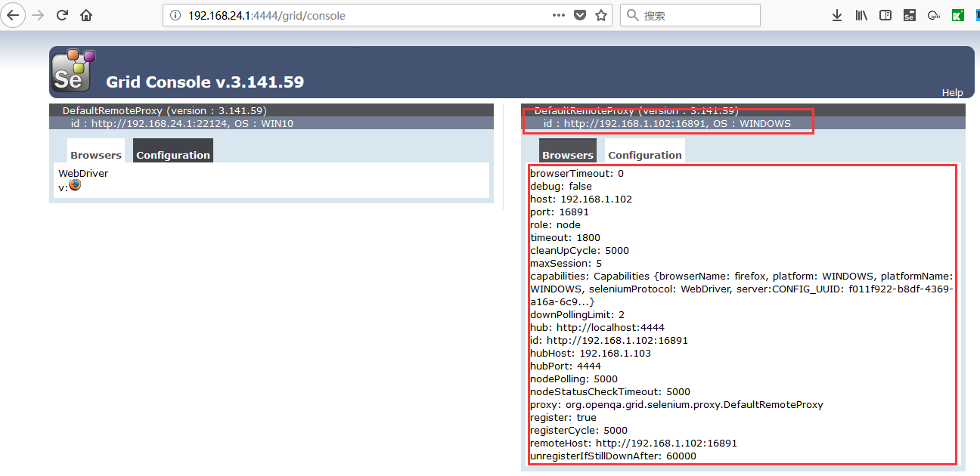Click timeout: 1800 entry
980x476 pixels.
coord(565,237)
